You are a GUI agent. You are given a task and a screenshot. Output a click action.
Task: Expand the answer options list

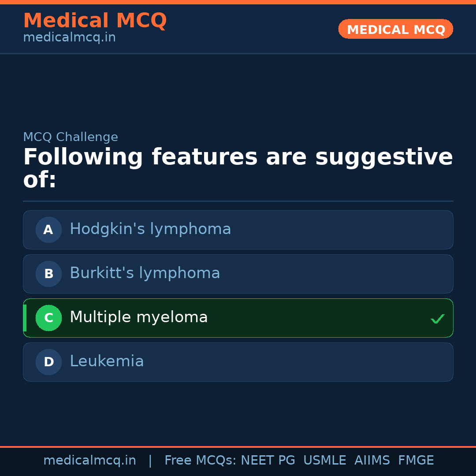[238, 296]
